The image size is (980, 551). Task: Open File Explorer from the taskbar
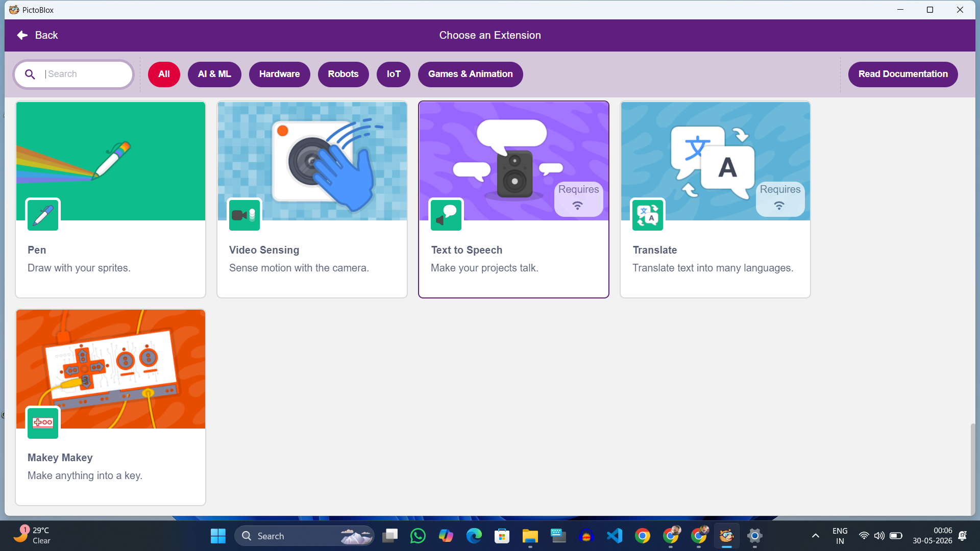tap(530, 536)
